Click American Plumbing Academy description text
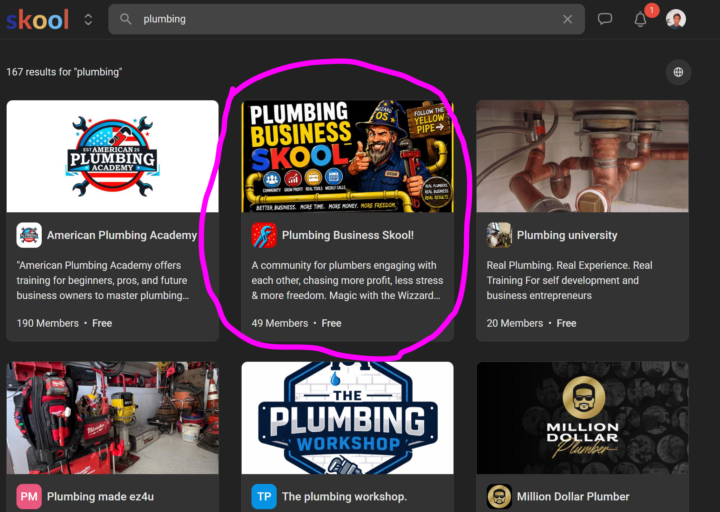Viewport: 720px width, 512px height. point(103,280)
